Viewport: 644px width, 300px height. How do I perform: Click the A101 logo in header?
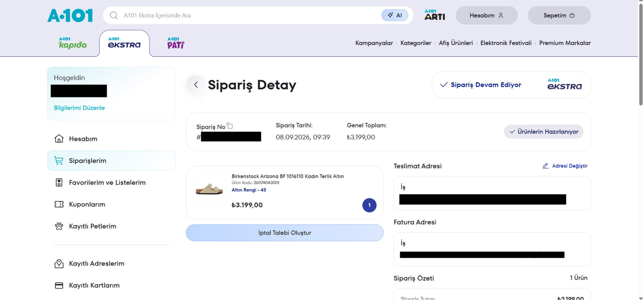point(70,15)
